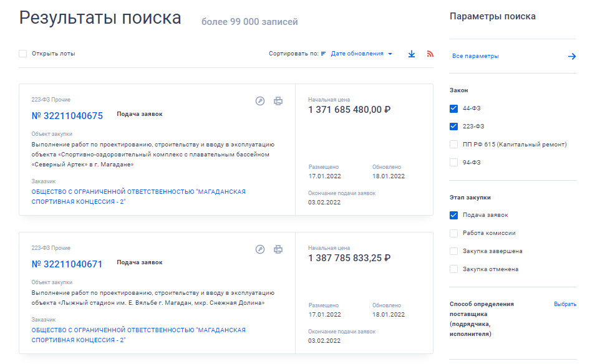
Task: Click the price 1 371 685 480,00 ₽
Action: [x=349, y=110]
